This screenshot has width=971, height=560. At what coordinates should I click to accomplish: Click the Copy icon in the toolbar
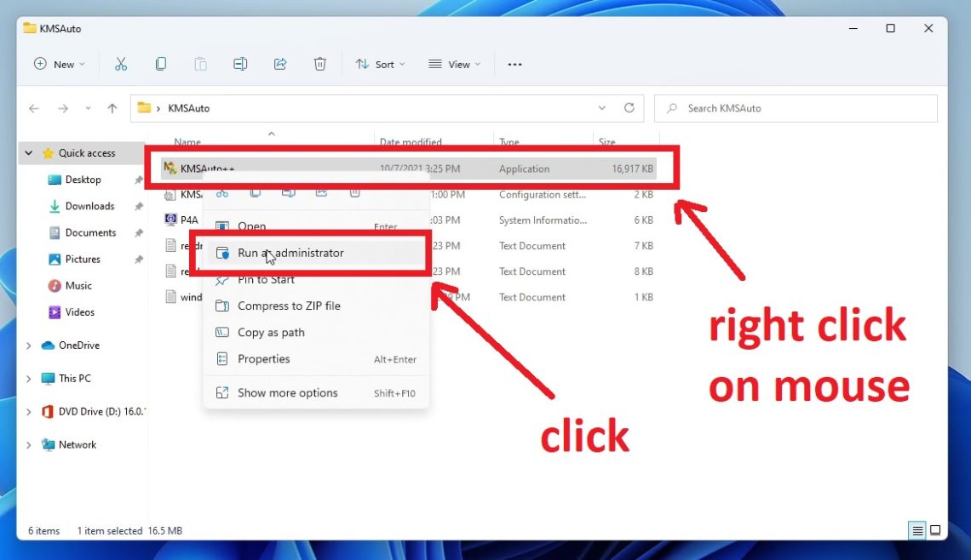click(161, 64)
